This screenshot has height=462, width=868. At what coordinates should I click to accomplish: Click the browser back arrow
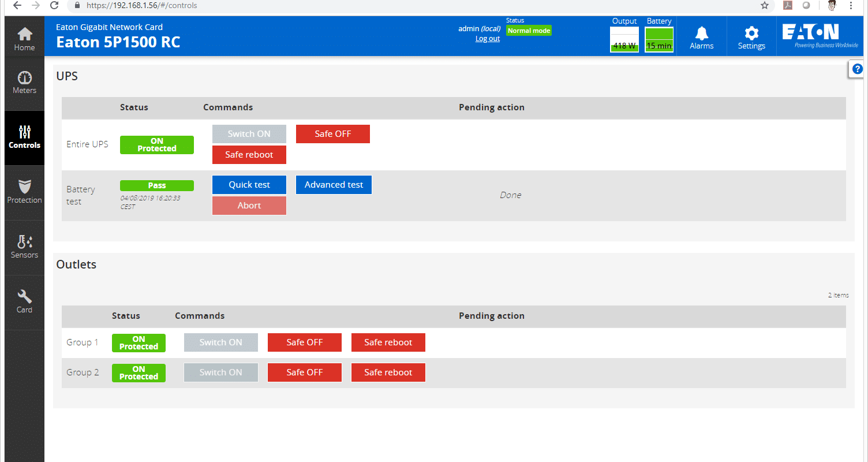tap(17, 5)
